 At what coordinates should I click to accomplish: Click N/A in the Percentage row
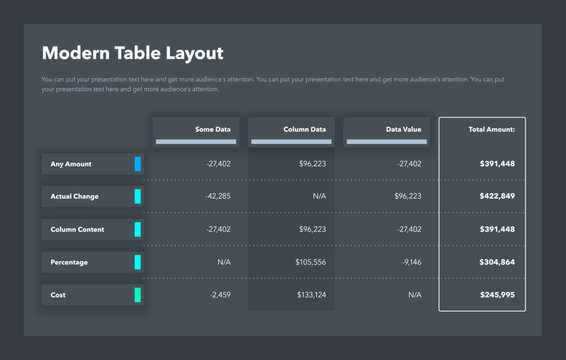coord(224,262)
